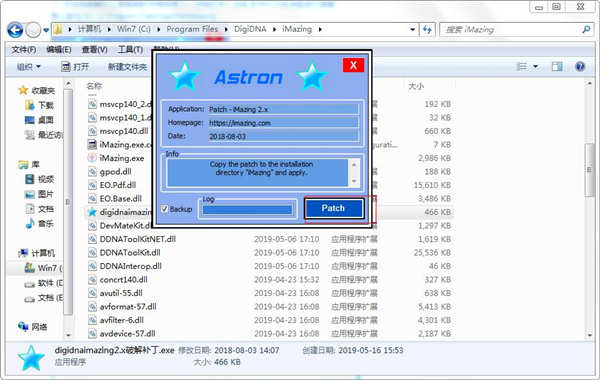Select 库 libraries in sidebar

[x=29, y=165]
